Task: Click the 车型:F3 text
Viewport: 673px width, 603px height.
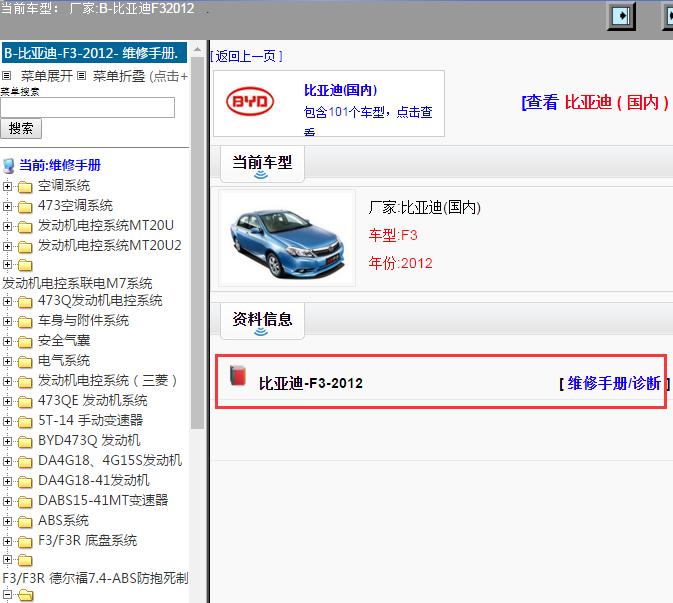Action: click(393, 235)
